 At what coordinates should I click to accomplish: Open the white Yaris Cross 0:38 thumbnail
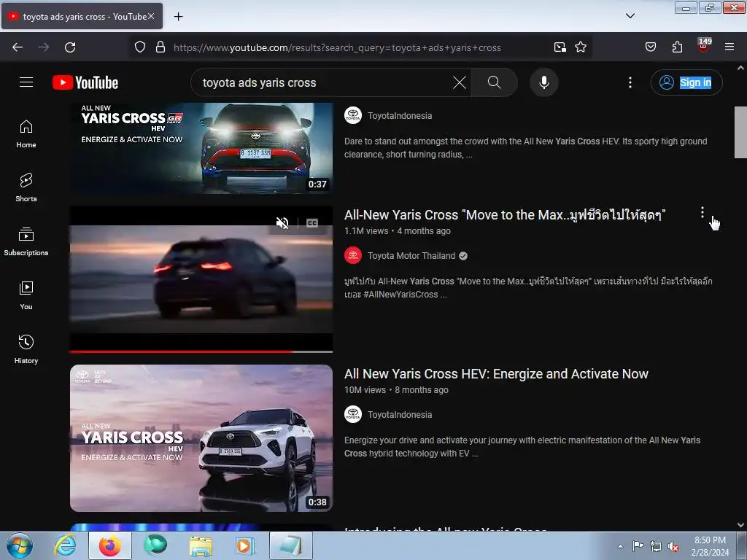point(201,438)
